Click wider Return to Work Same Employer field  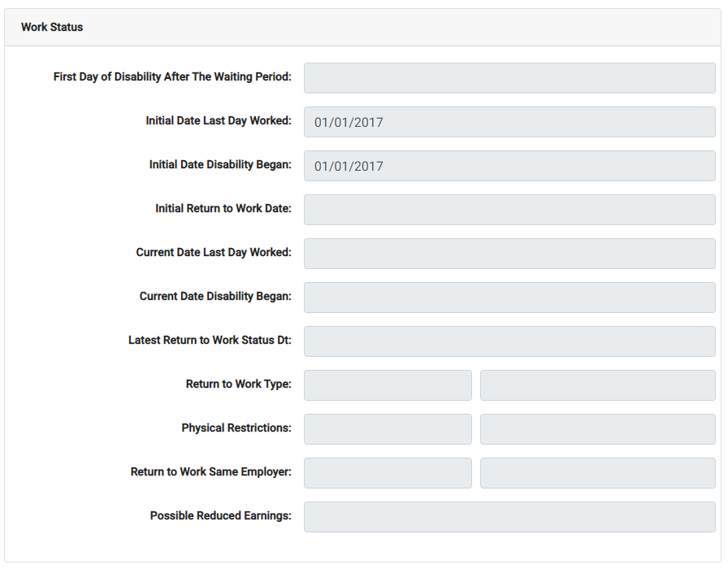point(597,473)
